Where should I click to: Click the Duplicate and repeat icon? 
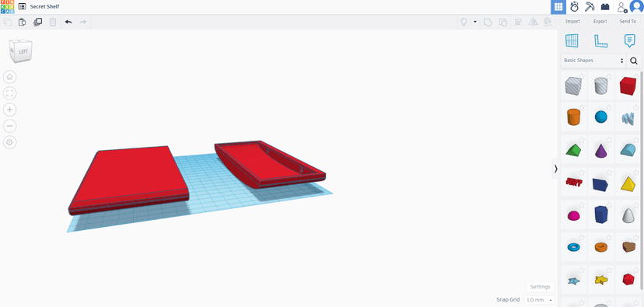[38, 23]
